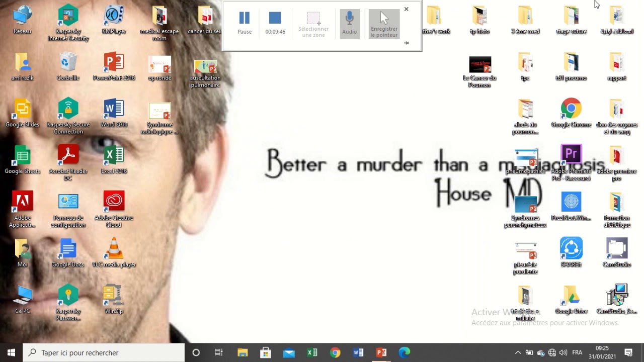Toggle Audio recording in recorder bar
This screenshot has height=362, width=644.
[349, 23]
